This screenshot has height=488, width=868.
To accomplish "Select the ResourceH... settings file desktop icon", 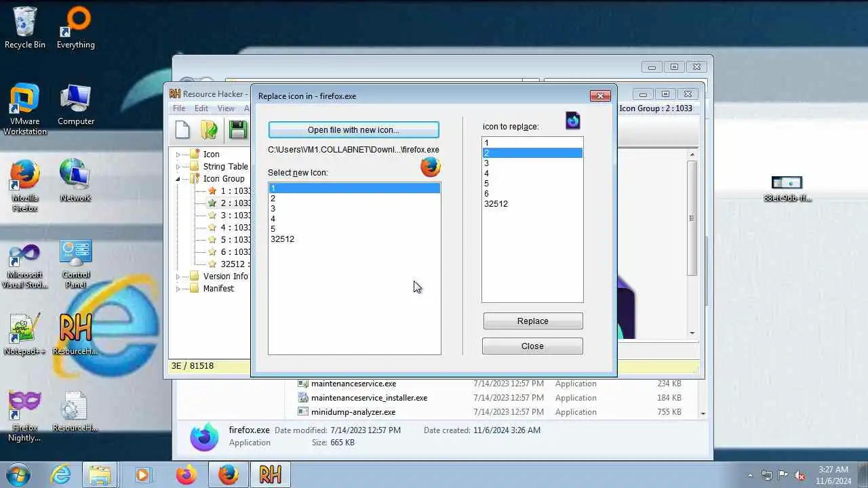I will [x=75, y=411].
